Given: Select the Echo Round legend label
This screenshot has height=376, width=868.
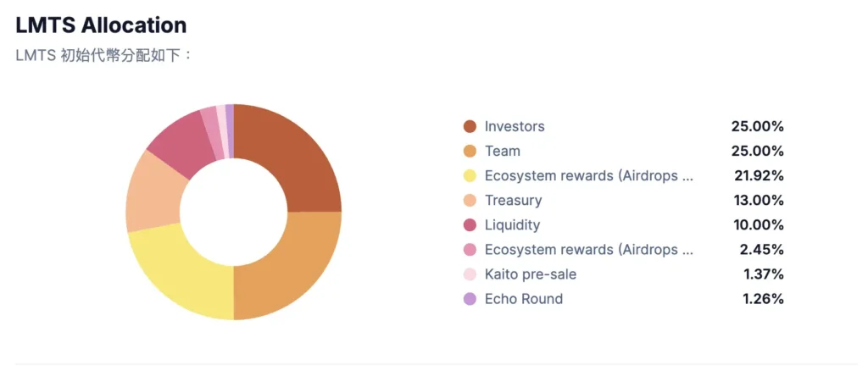Looking at the screenshot, I should (x=524, y=299).
